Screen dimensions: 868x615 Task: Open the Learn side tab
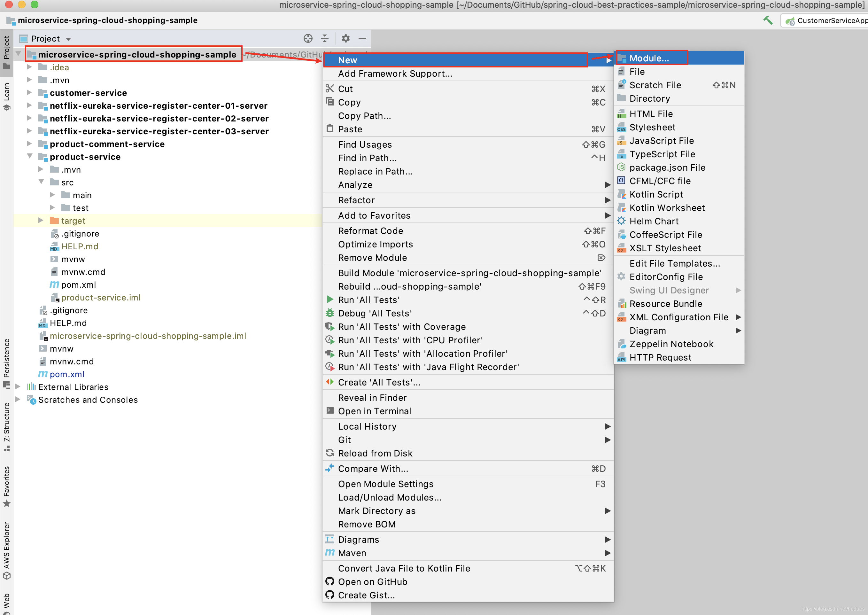click(6, 96)
